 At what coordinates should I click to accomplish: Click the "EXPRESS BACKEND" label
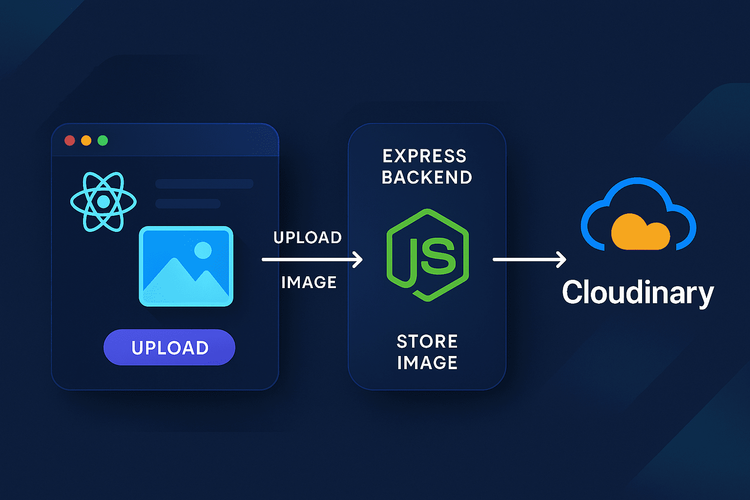[427, 167]
